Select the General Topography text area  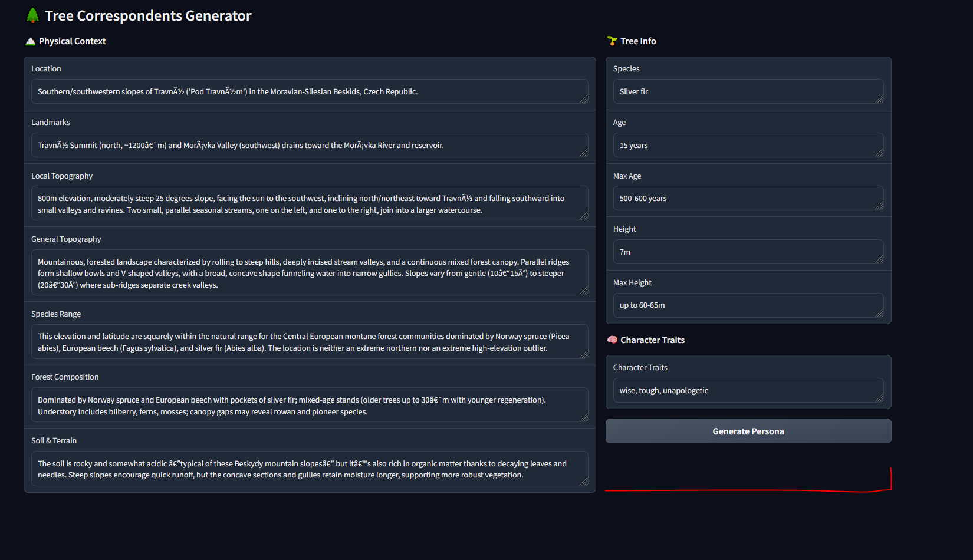(x=309, y=273)
